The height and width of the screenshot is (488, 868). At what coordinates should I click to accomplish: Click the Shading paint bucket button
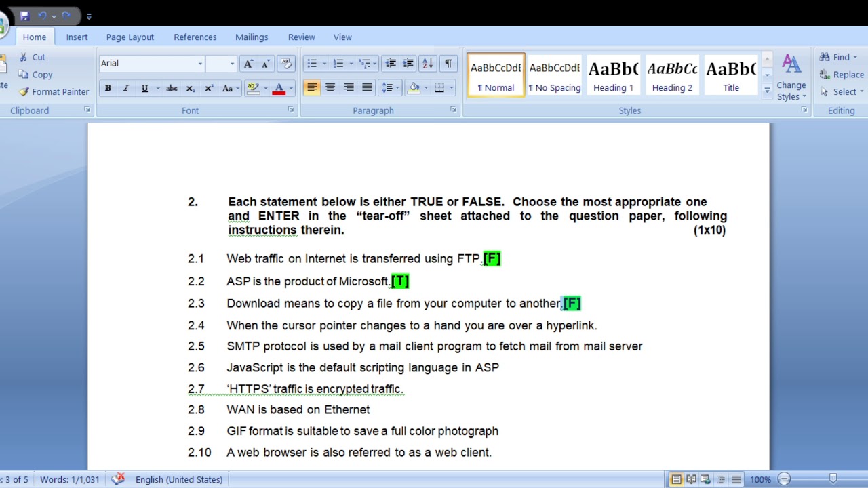[414, 88]
